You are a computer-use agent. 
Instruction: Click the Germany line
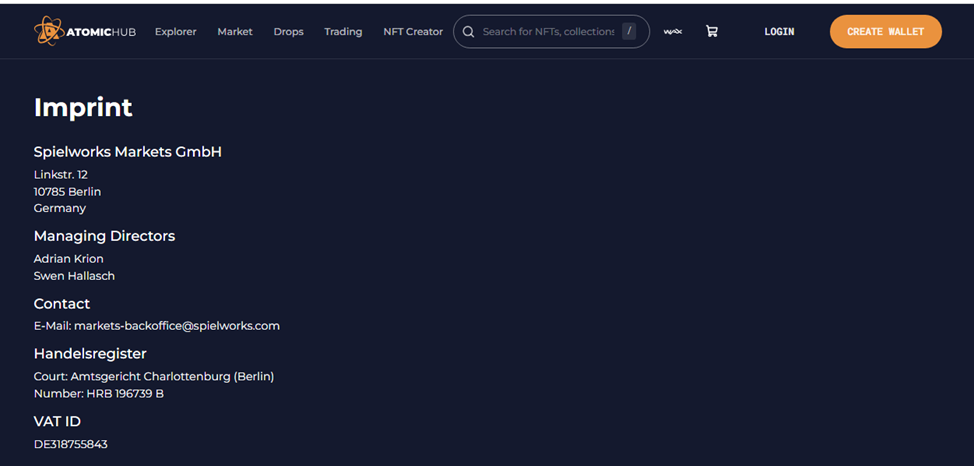(60, 208)
